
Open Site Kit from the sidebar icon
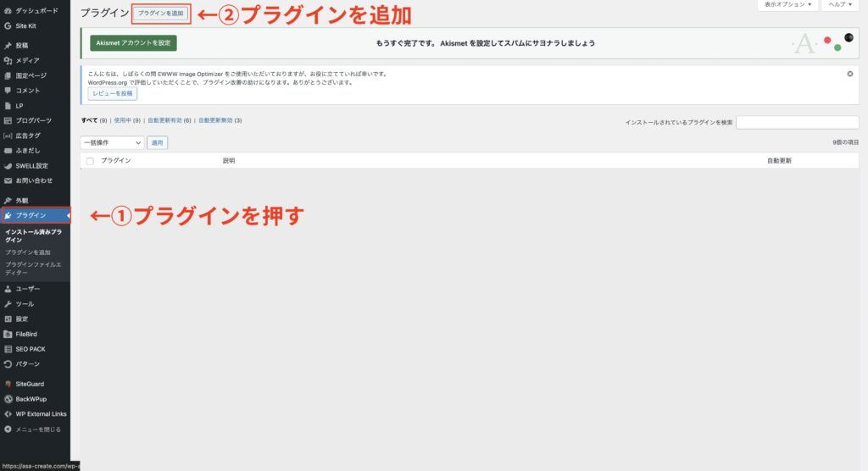pos(8,25)
